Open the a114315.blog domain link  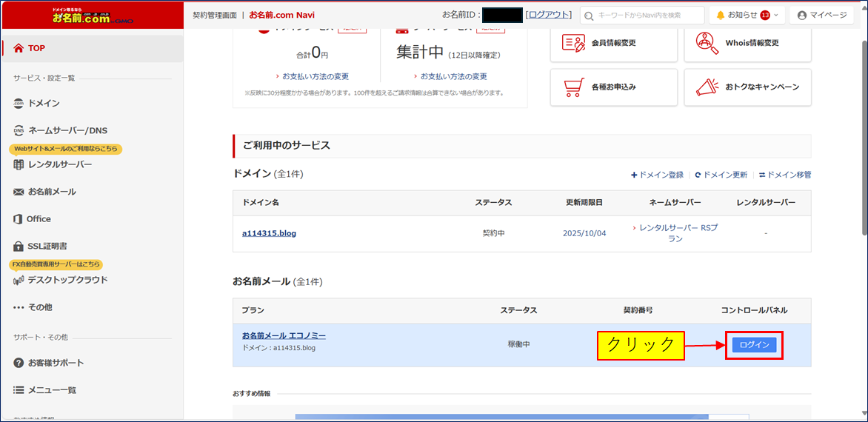pyautogui.click(x=269, y=233)
